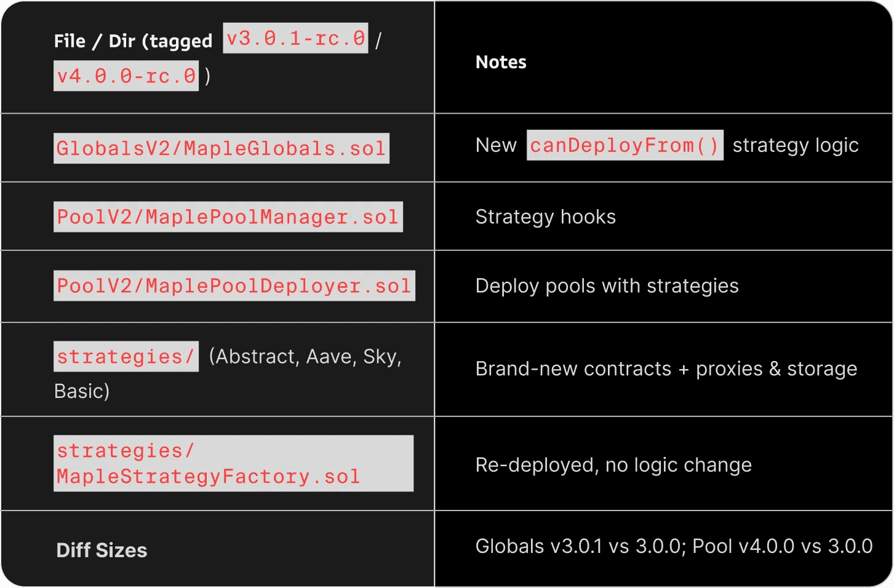Select GlobalsV2/MapleGlobals.sol file path
This screenshot has height=588, width=894.
[222, 149]
